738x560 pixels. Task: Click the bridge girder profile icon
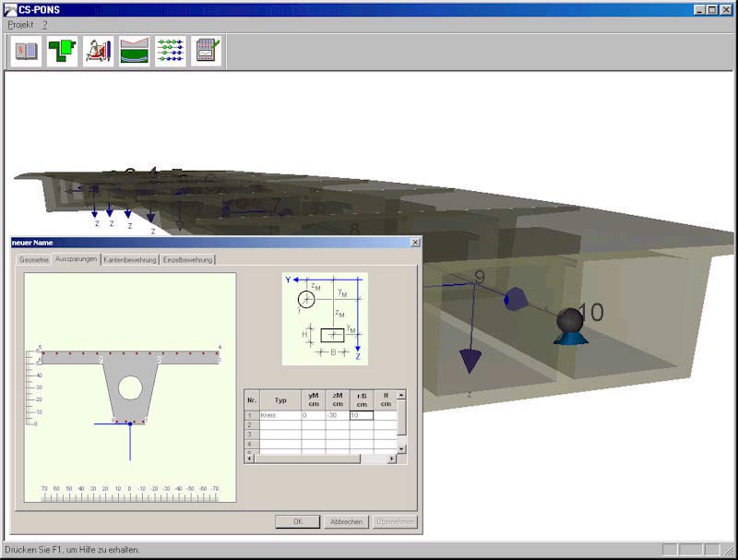tap(134, 52)
